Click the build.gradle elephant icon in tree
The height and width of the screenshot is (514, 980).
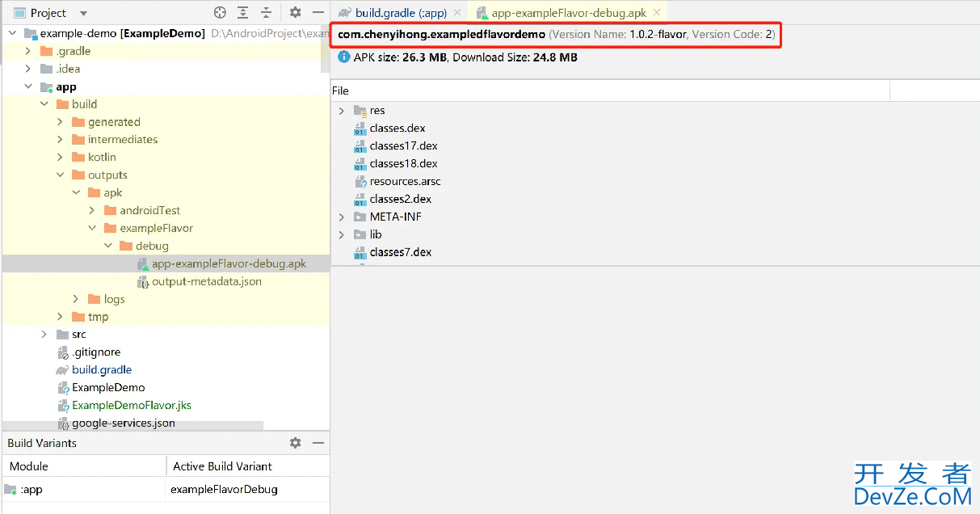pos(63,370)
